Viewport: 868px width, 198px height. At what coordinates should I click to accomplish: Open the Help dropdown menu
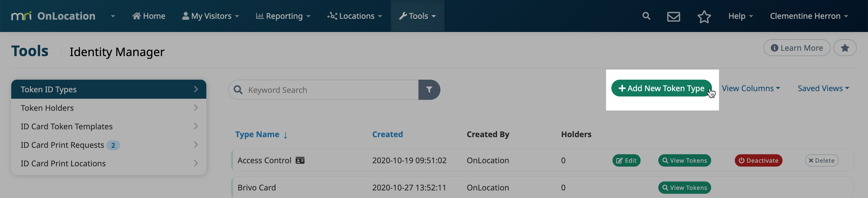point(741,16)
